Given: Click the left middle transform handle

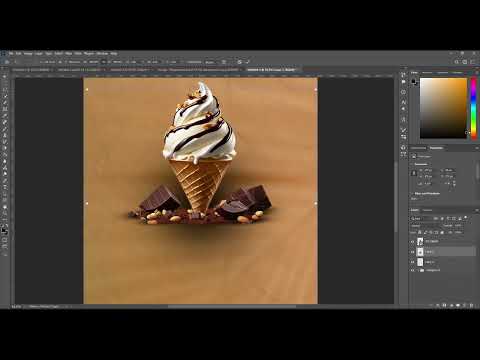Looking at the screenshot, I should 87,203.
